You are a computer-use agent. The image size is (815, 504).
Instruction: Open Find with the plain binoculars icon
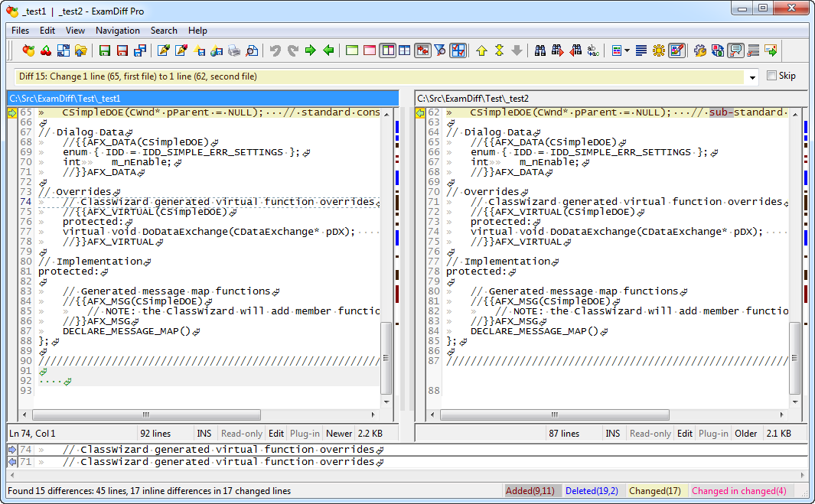point(540,50)
